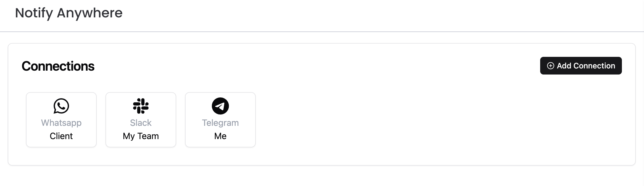Click the Slack logo icon
Viewport: 644px width, 186px height.
[141, 106]
